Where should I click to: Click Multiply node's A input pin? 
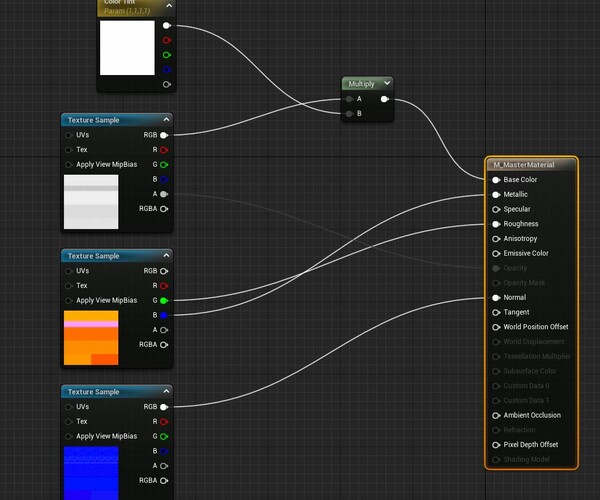(349, 99)
